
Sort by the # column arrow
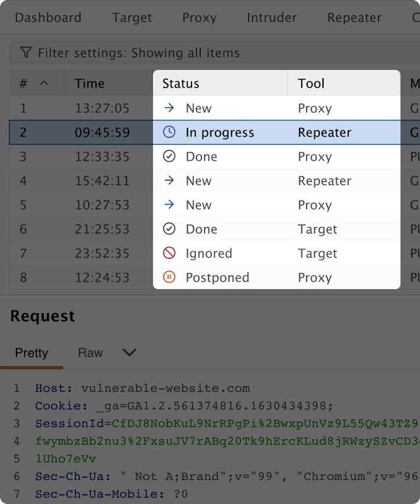(43, 83)
